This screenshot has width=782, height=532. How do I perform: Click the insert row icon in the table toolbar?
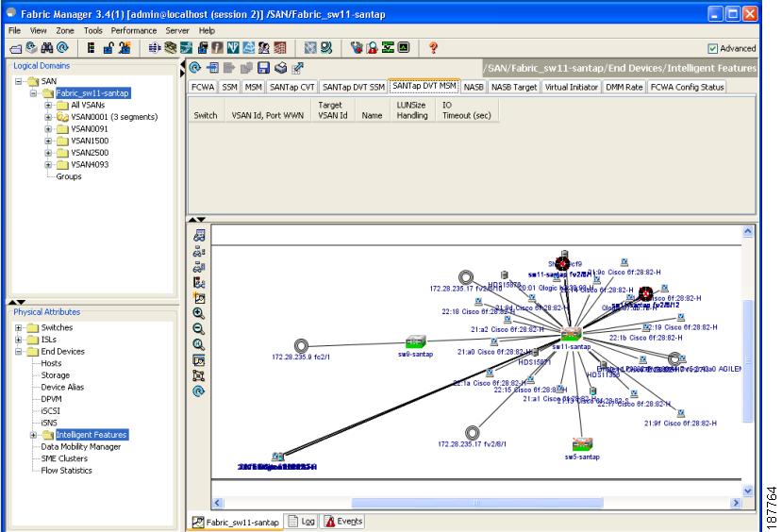coord(212,68)
